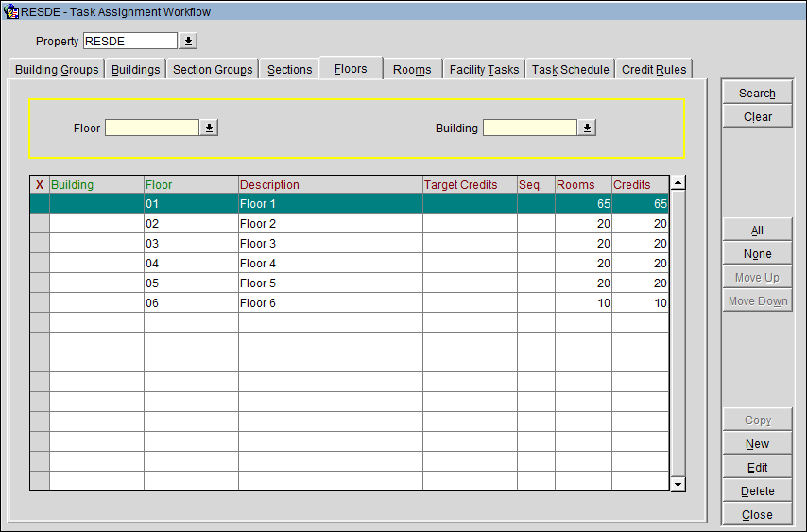Expand the Building filter dropdown

pos(587,128)
